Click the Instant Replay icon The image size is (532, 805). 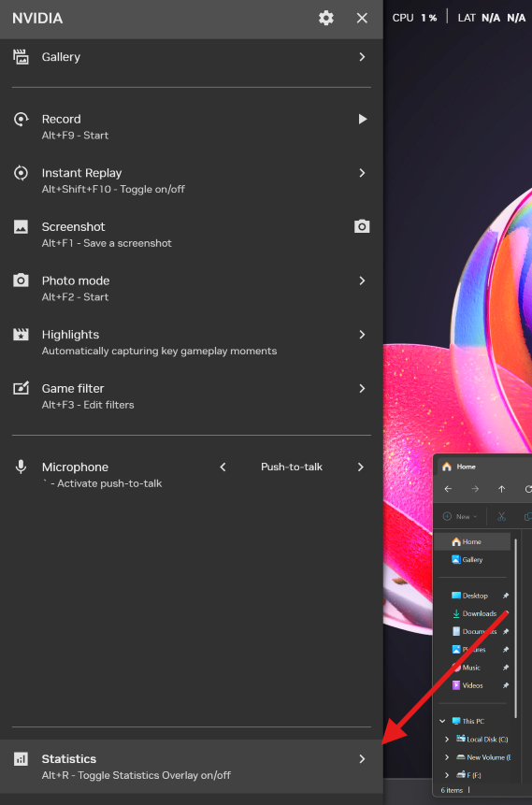pyautogui.click(x=21, y=173)
